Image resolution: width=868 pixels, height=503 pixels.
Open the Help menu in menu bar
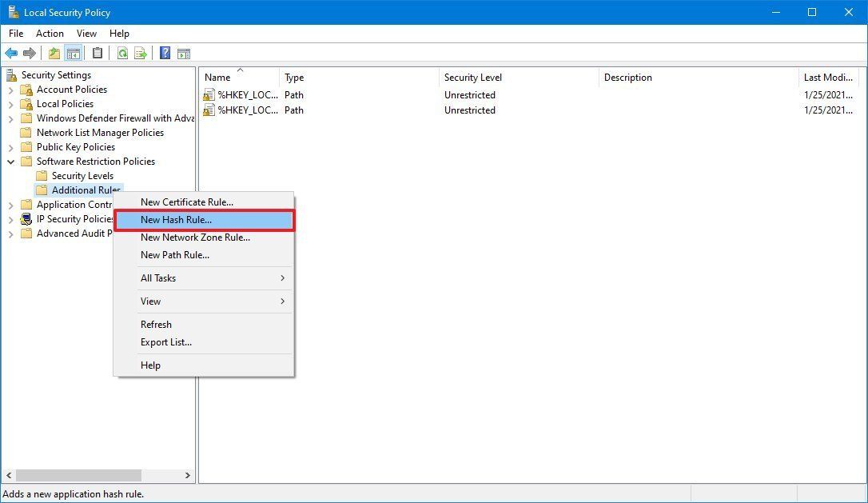(x=119, y=34)
